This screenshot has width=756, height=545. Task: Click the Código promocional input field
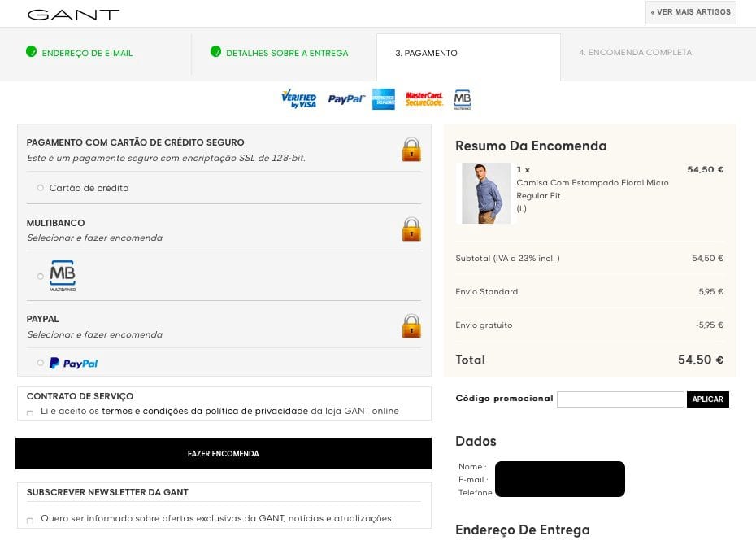[x=620, y=399]
